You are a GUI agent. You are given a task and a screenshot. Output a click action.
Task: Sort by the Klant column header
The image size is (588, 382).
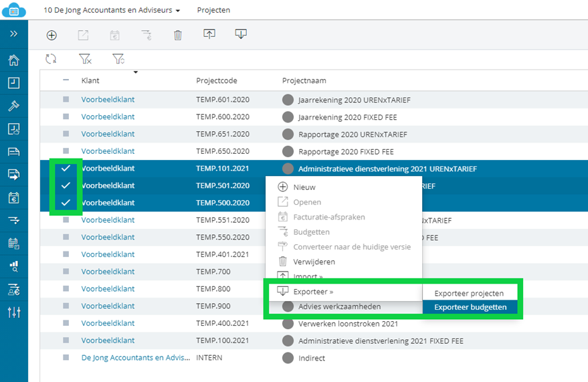(x=90, y=80)
